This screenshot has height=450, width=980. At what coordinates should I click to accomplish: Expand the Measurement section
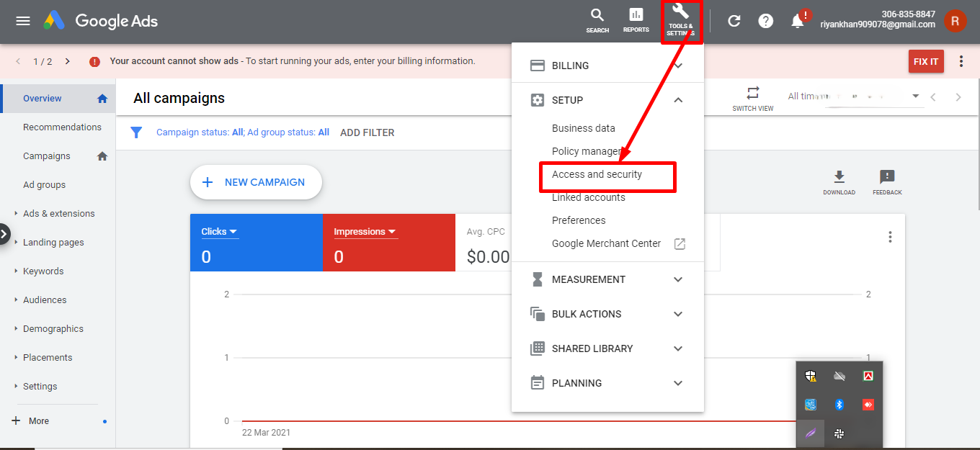point(678,279)
